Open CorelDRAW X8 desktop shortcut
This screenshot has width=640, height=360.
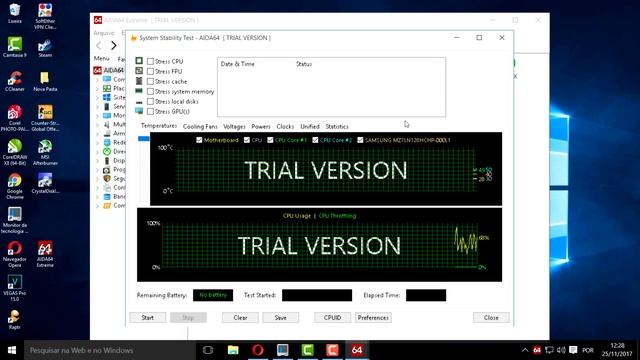point(15,152)
